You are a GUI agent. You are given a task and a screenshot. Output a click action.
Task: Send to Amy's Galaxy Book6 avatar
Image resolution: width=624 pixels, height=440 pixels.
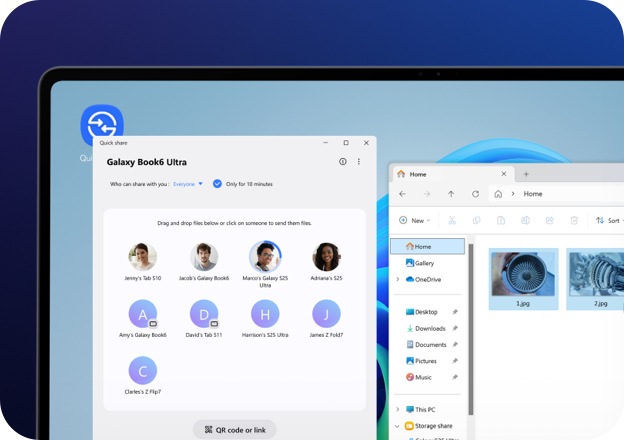[143, 314]
